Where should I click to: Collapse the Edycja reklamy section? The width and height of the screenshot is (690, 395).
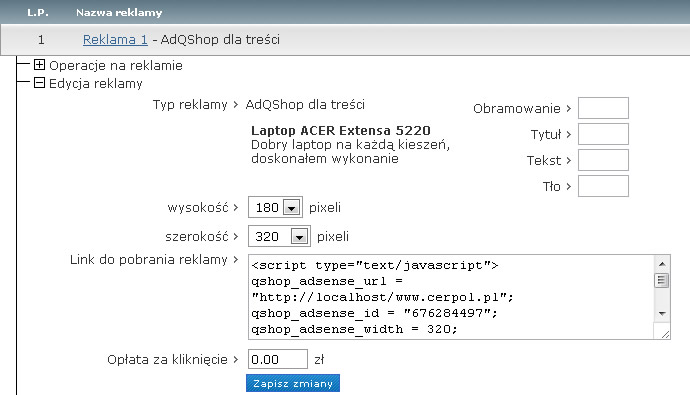click(40, 83)
